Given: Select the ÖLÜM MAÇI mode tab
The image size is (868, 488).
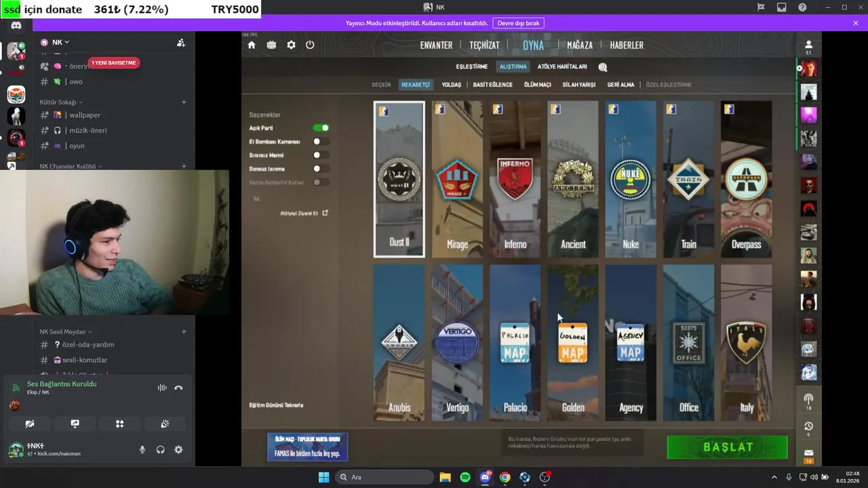Looking at the screenshot, I should coord(538,85).
